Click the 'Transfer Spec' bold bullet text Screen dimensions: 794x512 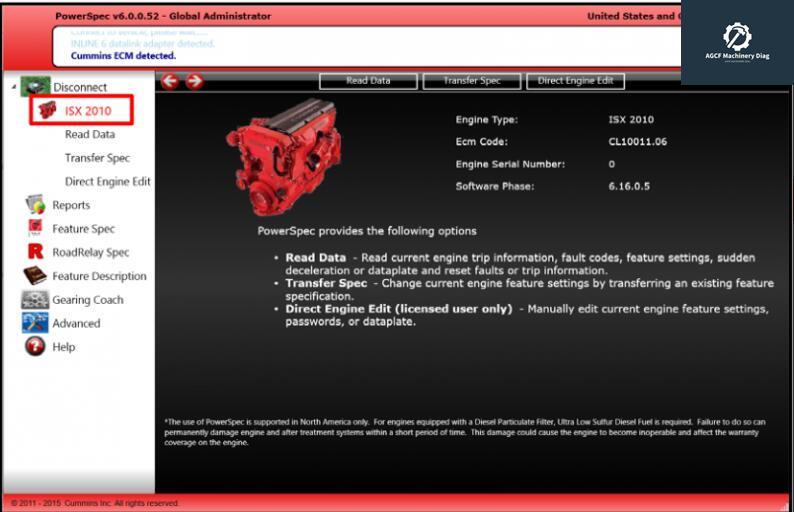coord(326,283)
